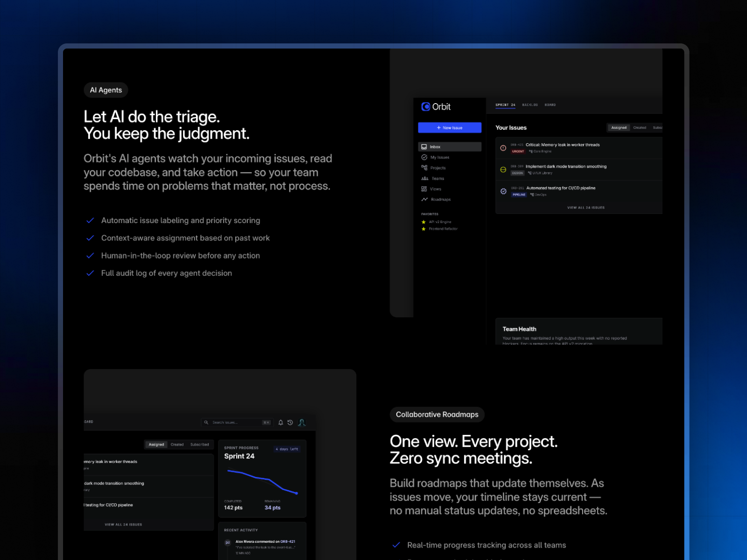Open the user avatar profile
The height and width of the screenshot is (560, 747).
(x=302, y=422)
